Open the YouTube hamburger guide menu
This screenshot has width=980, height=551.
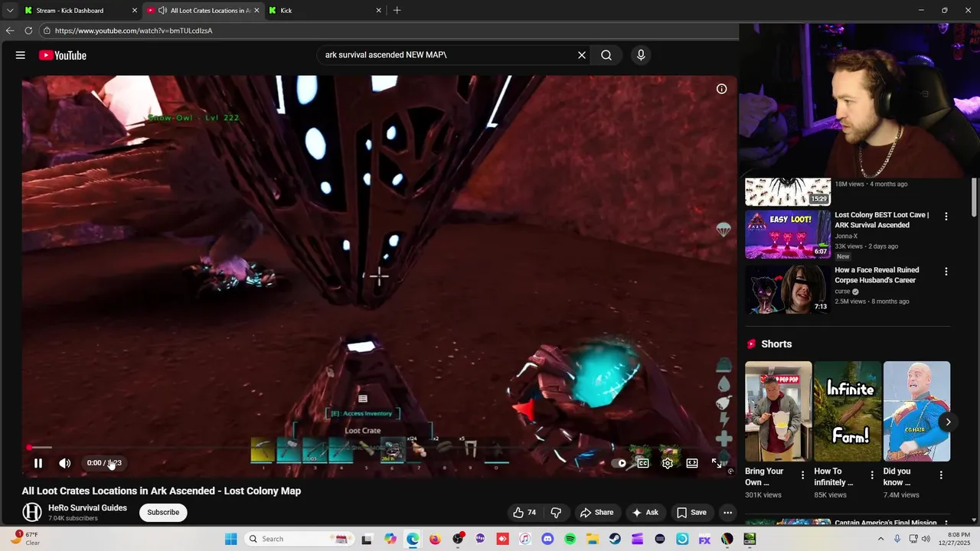coord(21,55)
